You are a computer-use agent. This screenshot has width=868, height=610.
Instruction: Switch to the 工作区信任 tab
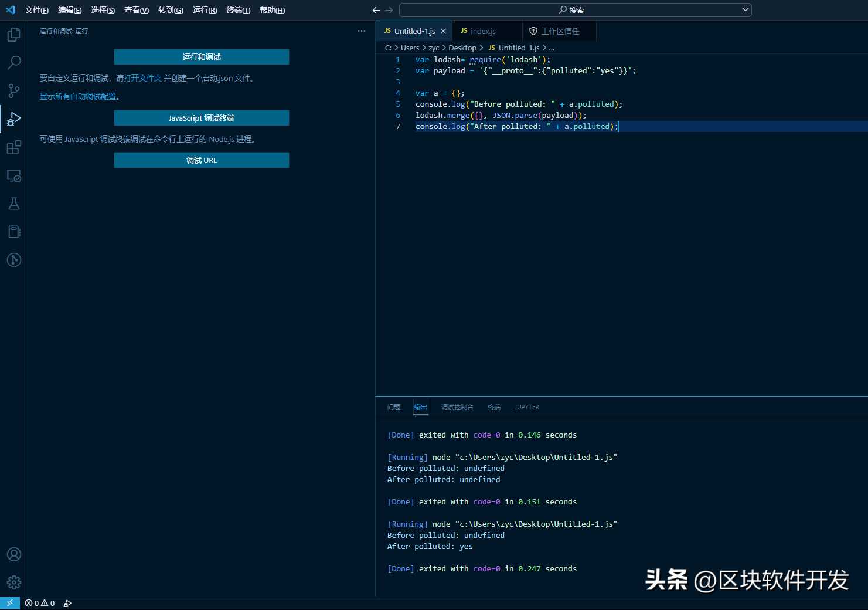point(560,31)
